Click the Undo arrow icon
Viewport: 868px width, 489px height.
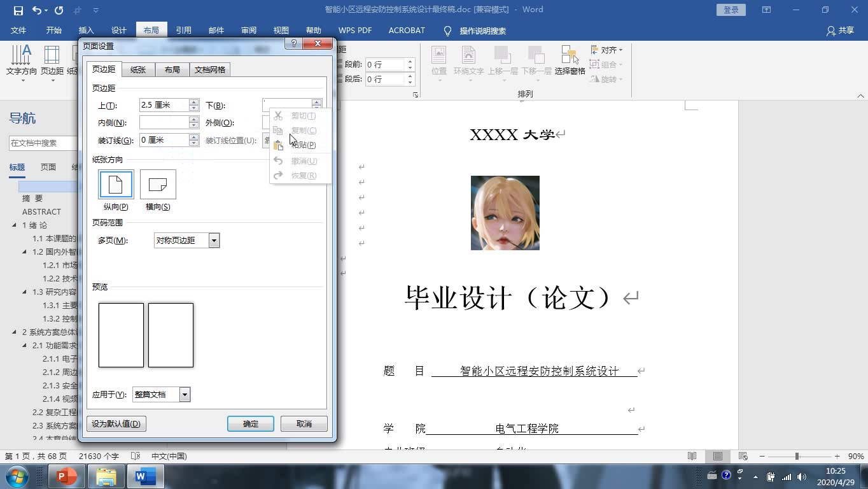click(37, 10)
